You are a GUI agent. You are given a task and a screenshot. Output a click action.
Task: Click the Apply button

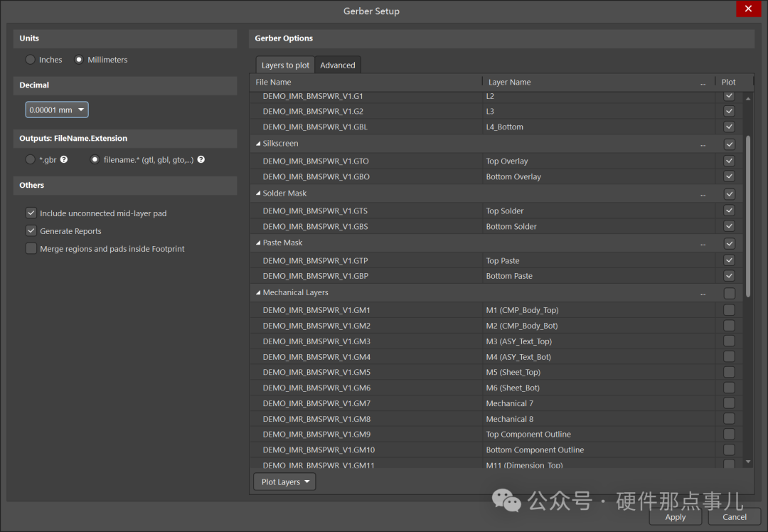(676, 517)
